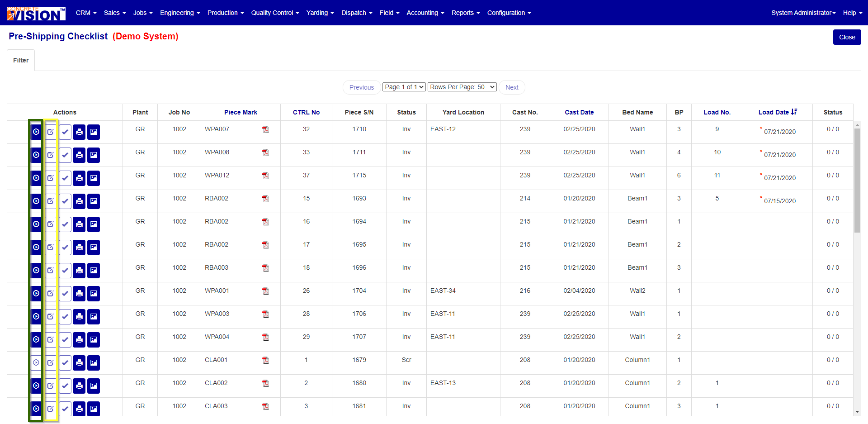
Task: Edit the RBA003 piece row
Action: [51, 271]
